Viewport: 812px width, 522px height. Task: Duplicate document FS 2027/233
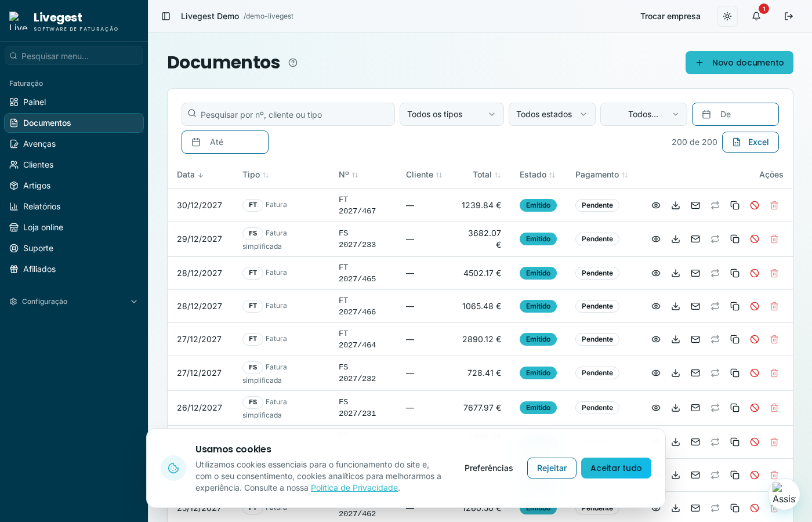(x=735, y=239)
